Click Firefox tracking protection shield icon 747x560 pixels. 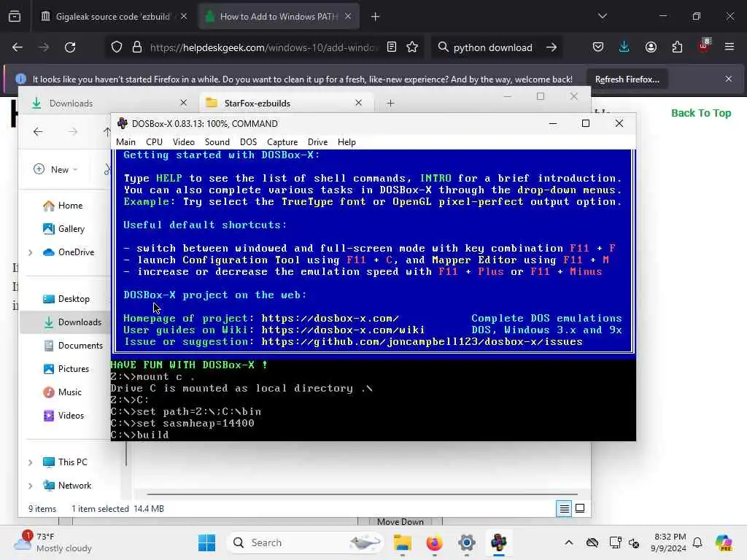[117, 47]
